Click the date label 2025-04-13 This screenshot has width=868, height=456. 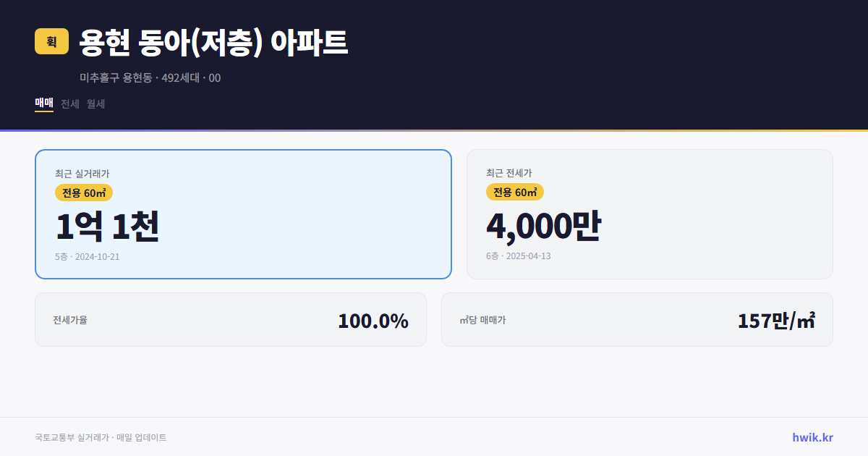click(x=528, y=256)
